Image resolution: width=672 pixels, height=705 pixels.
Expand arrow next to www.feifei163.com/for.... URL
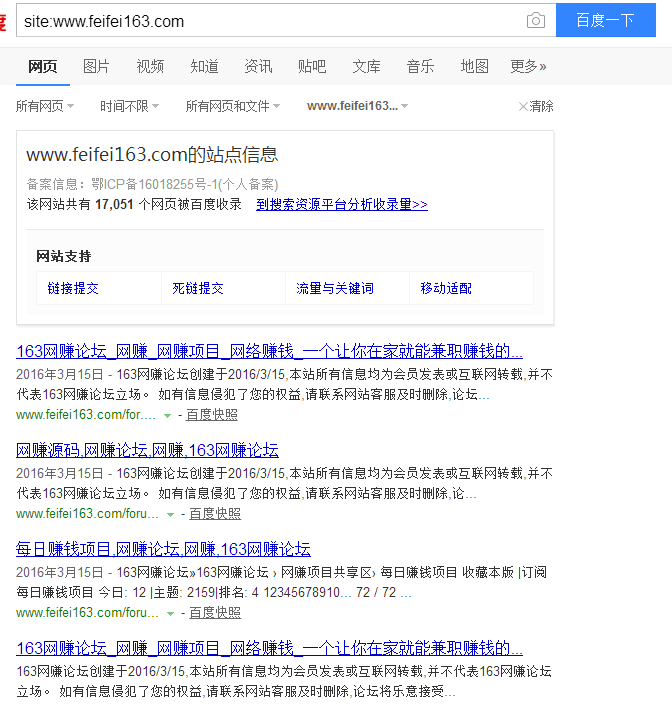[x=167, y=415]
